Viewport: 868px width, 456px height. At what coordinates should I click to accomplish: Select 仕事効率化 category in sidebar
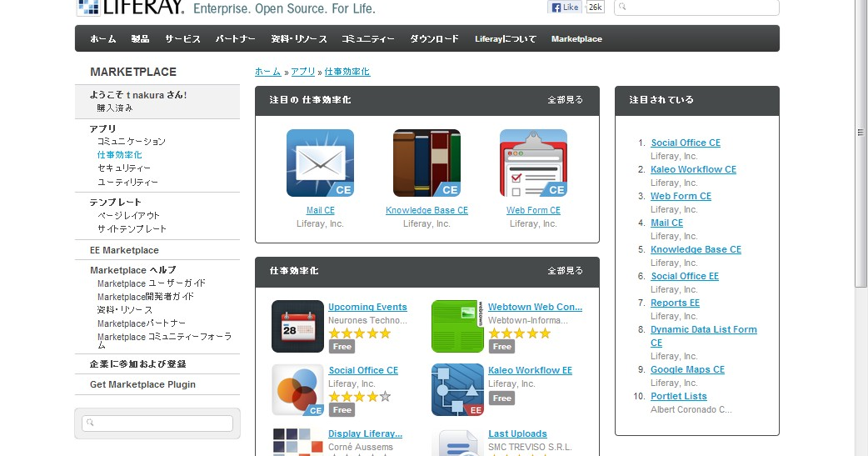tap(120, 154)
